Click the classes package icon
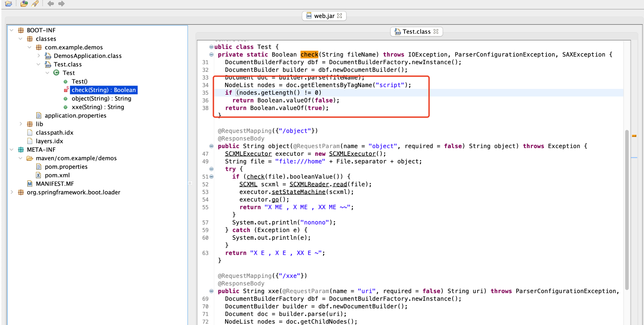644x325 pixels. point(30,39)
